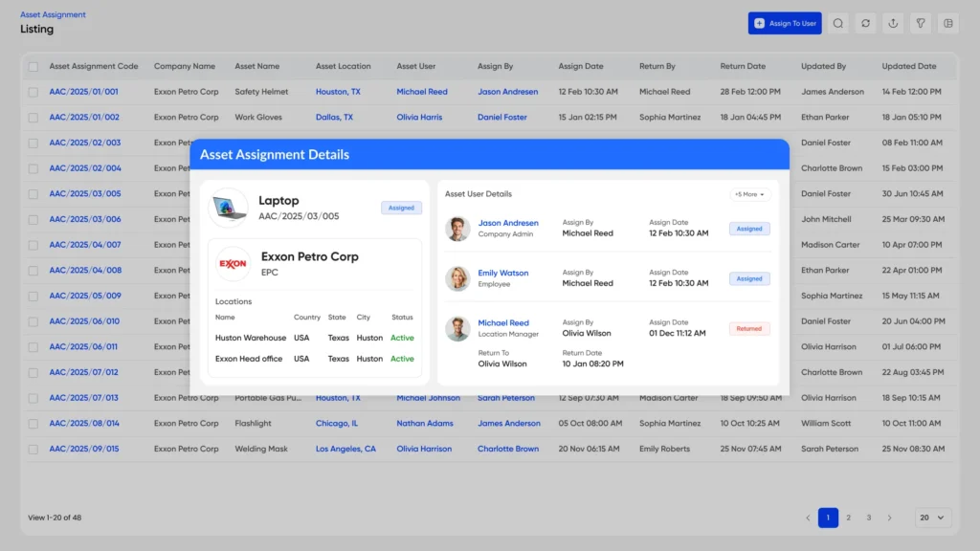Refresh the asset assignment listing

click(865, 24)
